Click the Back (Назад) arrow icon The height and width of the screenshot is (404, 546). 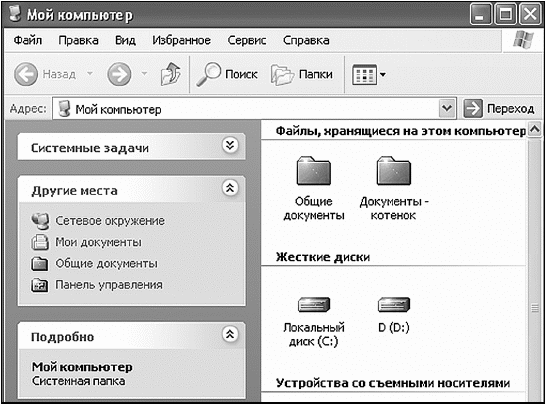[x=26, y=74]
